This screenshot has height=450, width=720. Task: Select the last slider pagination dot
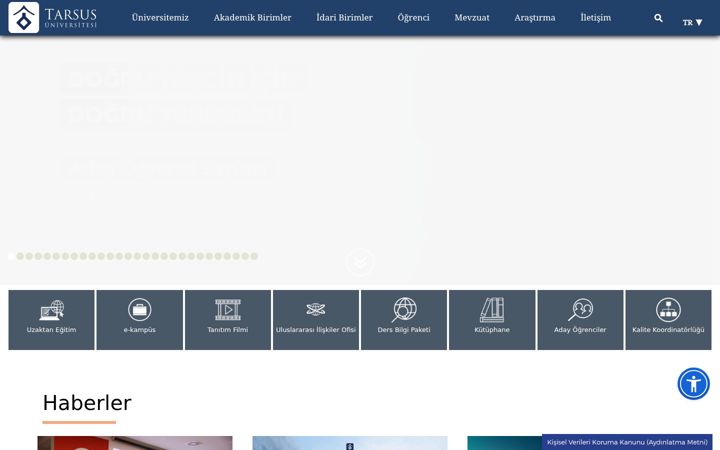coord(254,256)
